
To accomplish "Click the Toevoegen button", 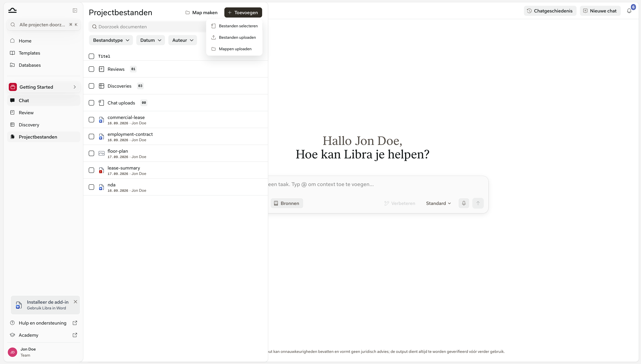I will pos(243,12).
